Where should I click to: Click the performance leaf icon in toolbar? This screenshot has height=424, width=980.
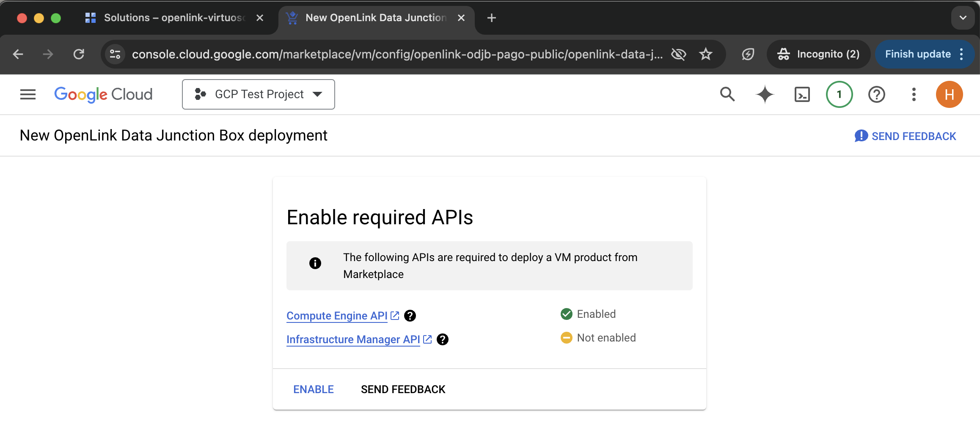click(748, 54)
